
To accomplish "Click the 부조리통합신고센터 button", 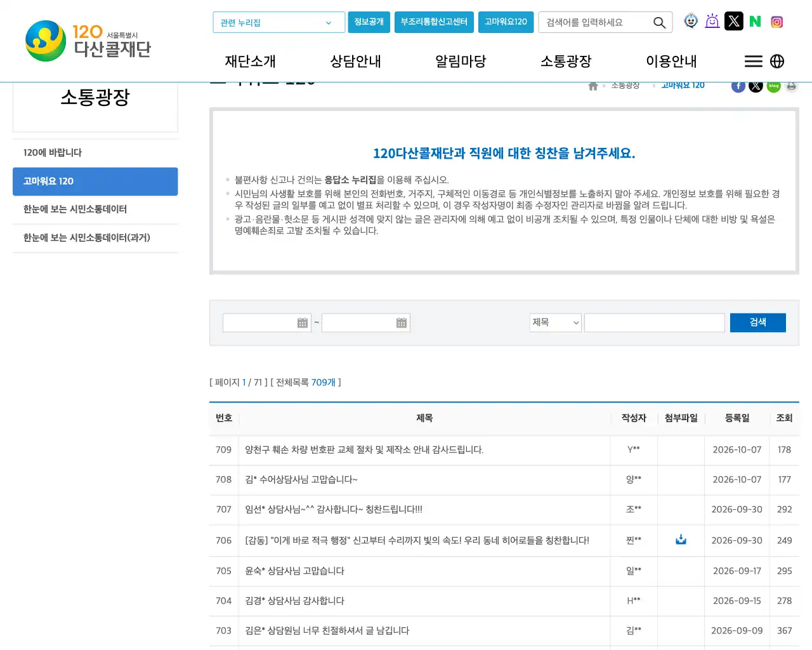I will pyautogui.click(x=434, y=22).
